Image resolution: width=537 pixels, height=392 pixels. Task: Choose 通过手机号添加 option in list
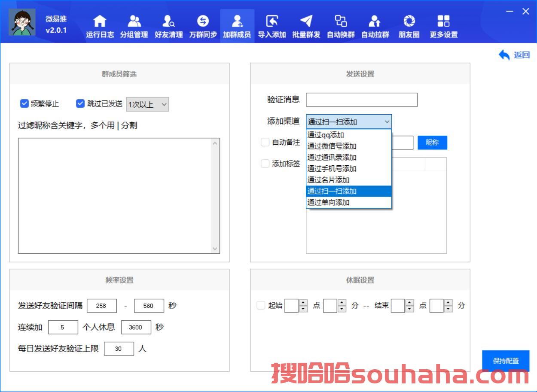(x=332, y=169)
